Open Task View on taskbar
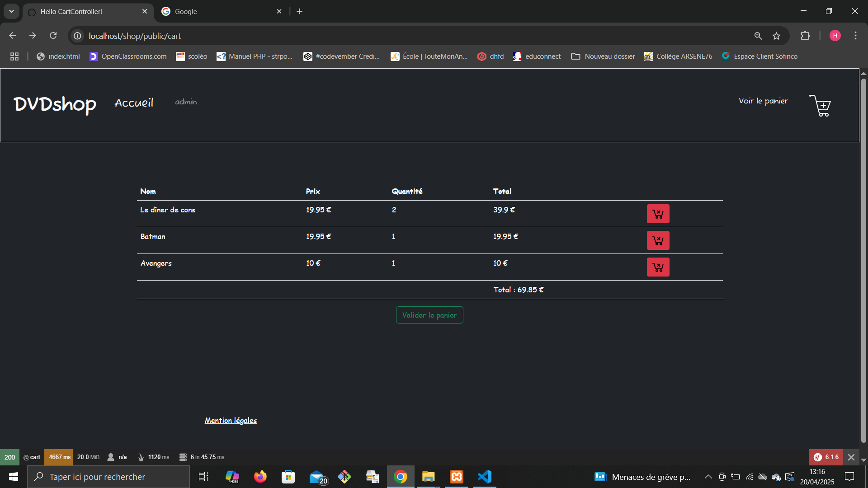This screenshot has width=868, height=488. tap(203, 477)
